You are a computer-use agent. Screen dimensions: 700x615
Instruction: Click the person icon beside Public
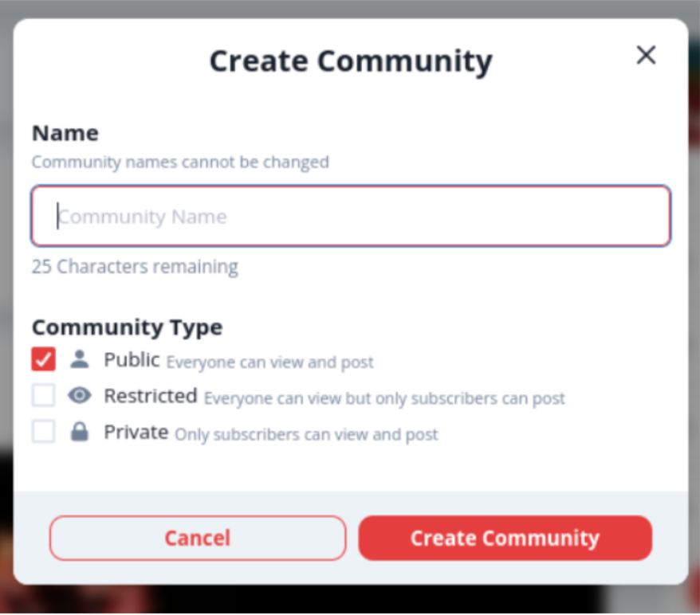tap(79, 359)
